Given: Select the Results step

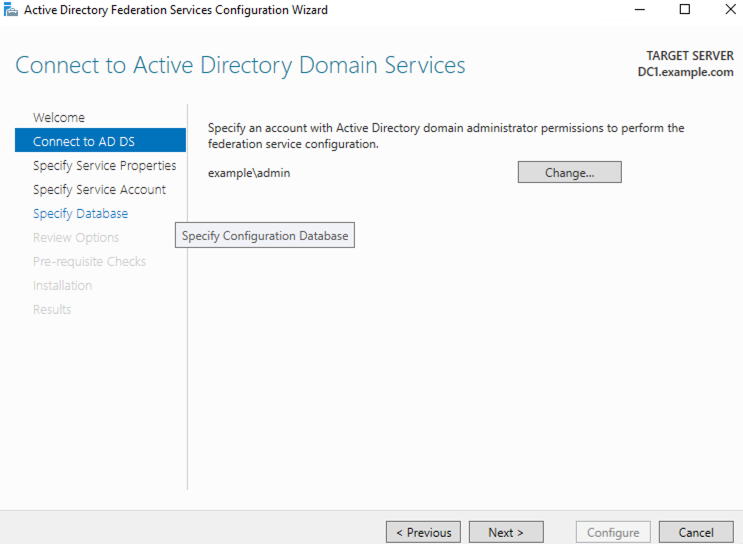Looking at the screenshot, I should click(52, 309).
